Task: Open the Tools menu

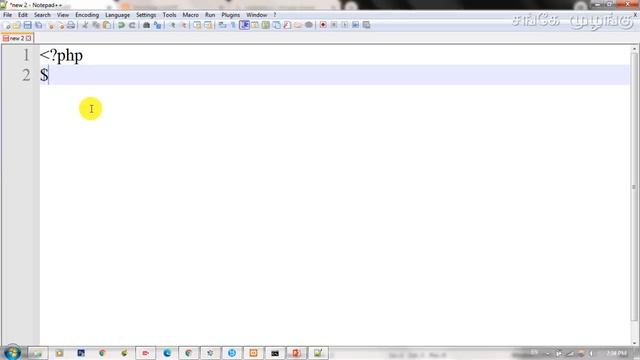Action: pos(169,15)
